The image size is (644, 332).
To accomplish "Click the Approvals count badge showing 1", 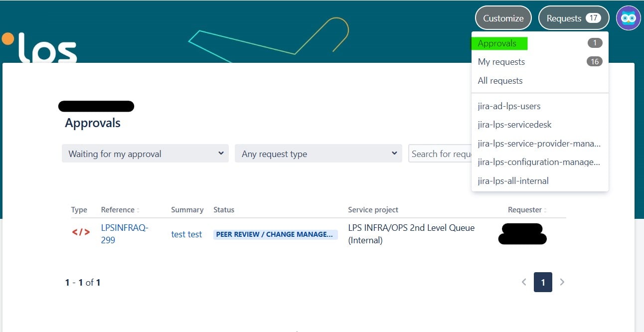I will 595,43.
